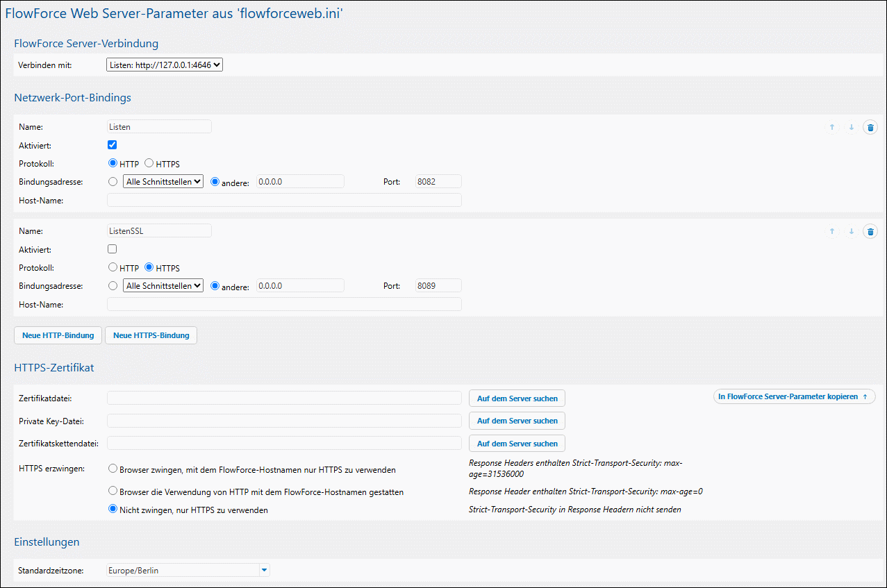Move the ListenSSL binding up
The image size is (887, 588).
click(x=832, y=232)
